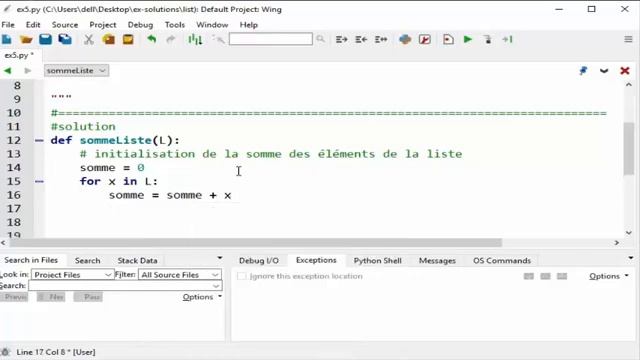Click the Outdent lines icon
640x360 pixels.
pos(361,39)
